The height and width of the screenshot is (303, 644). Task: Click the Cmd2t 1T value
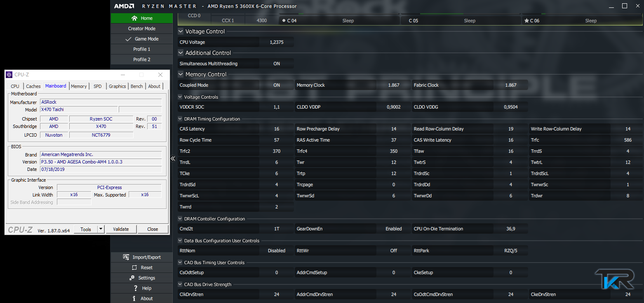tap(277, 229)
